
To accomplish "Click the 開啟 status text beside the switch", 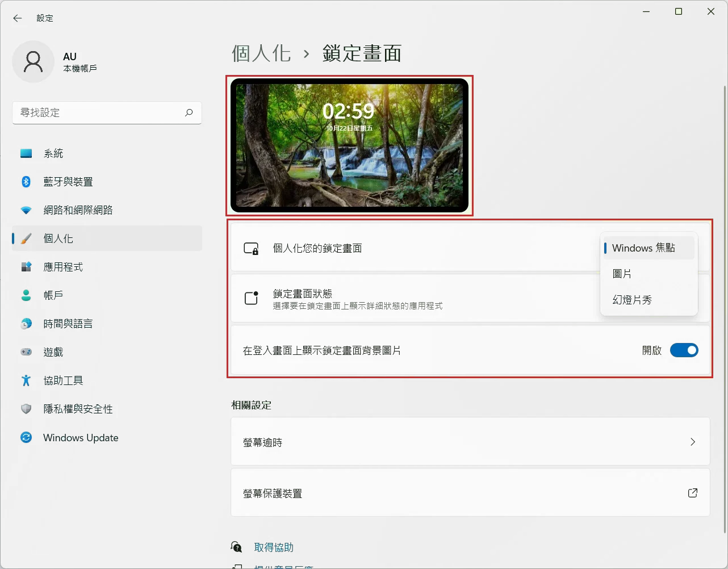I will [x=652, y=350].
